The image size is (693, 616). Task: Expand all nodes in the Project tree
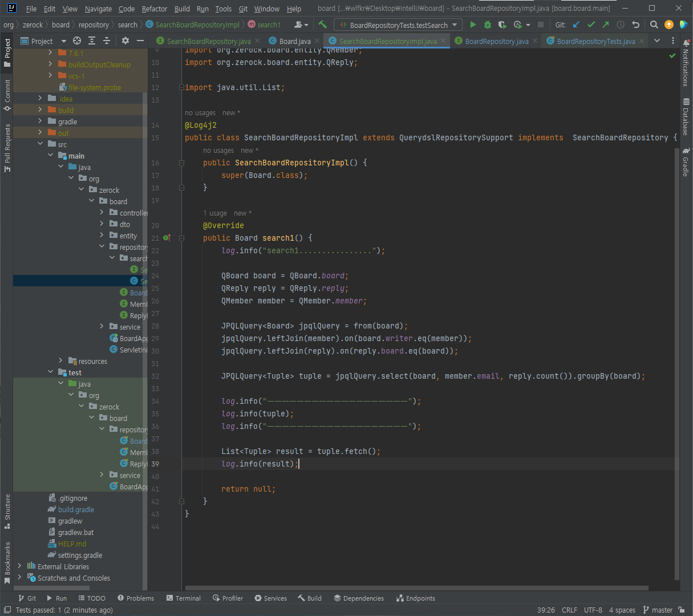tap(92, 40)
